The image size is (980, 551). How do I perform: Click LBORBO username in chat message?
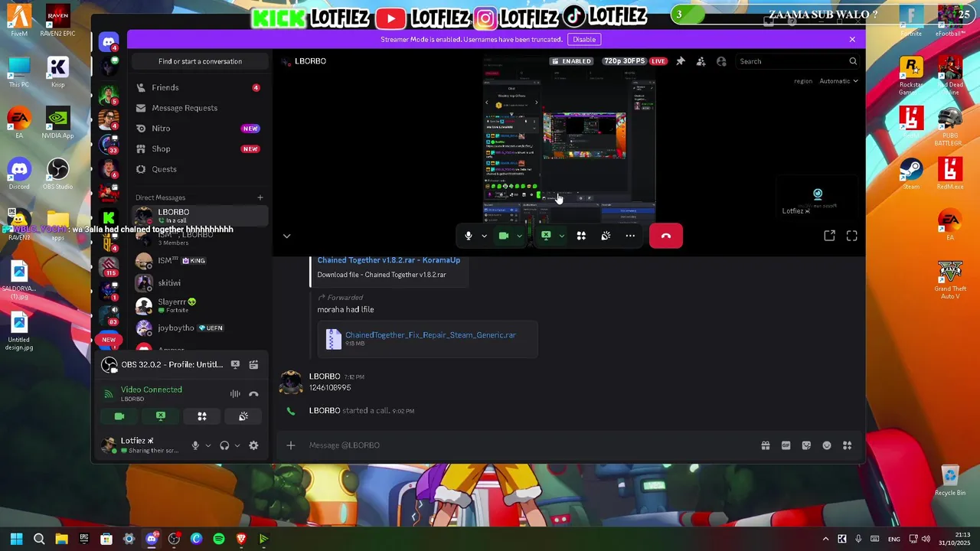[325, 377]
